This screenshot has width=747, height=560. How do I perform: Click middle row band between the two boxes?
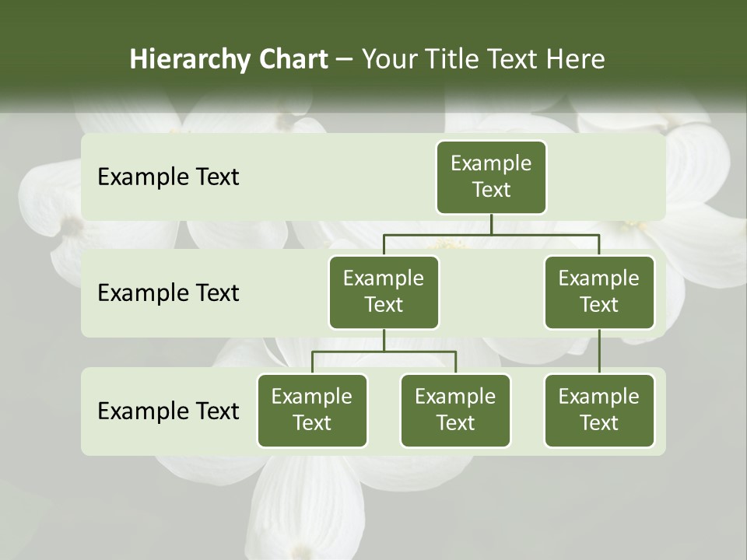(491, 303)
